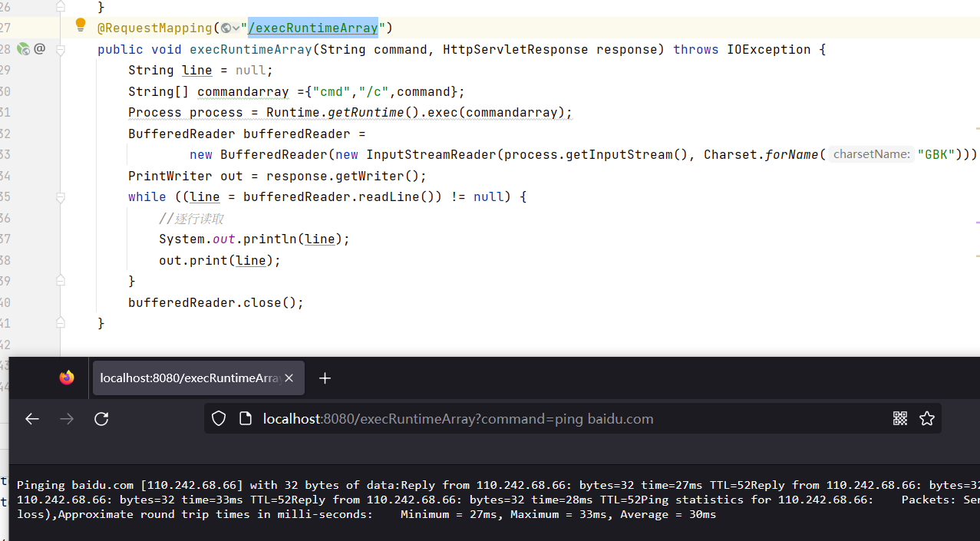Click the "cmd" string literal
This screenshot has width=980, height=541.
[x=332, y=91]
